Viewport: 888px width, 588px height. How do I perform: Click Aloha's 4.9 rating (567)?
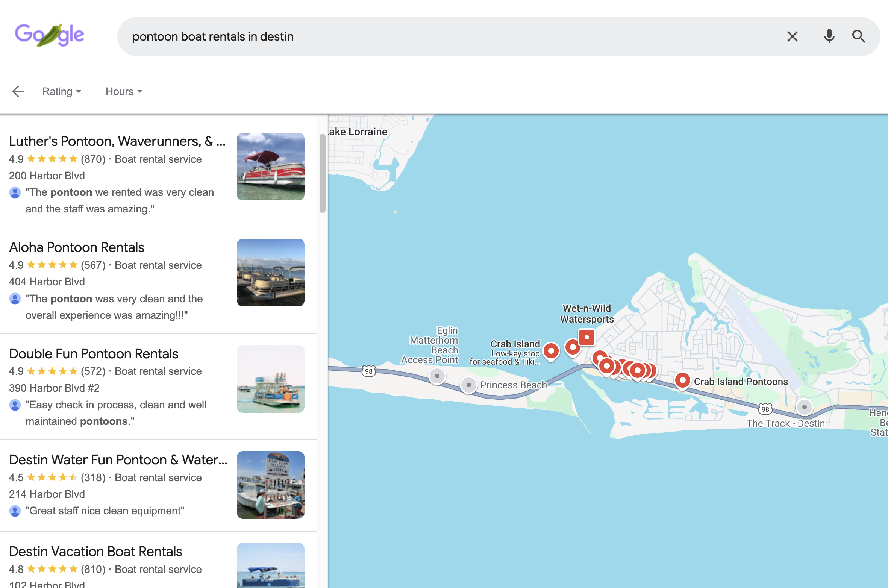(x=57, y=265)
